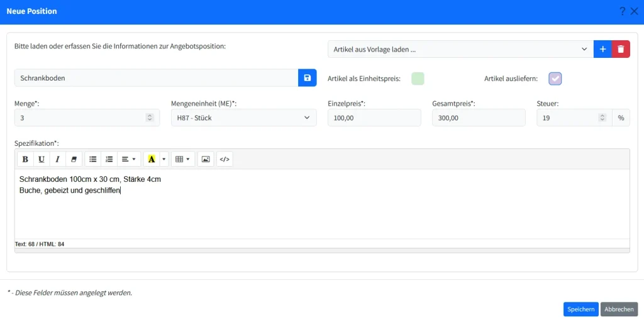644x322 pixels.
Task: Delete article template with trash button
Action: 621,49
